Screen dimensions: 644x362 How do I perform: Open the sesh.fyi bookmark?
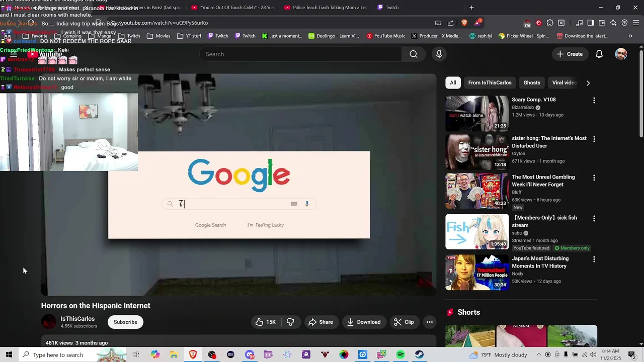tap(480, 36)
